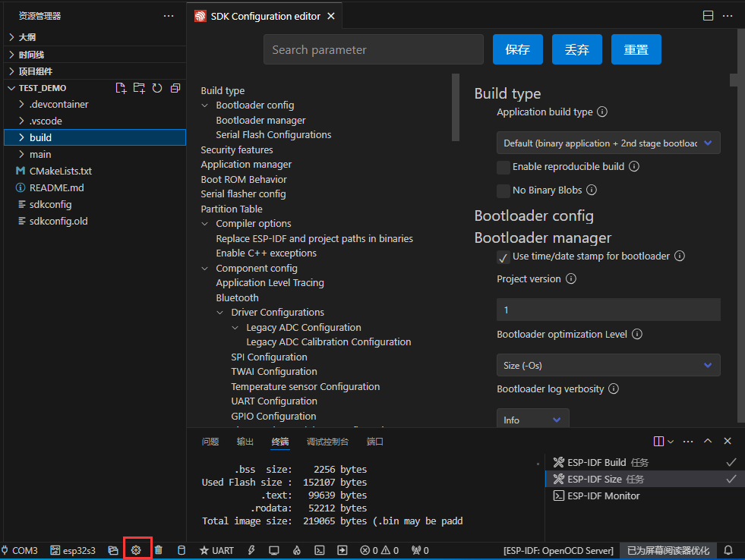This screenshot has width=745, height=560.
Task: Uncheck Use time/date stamp for bootloader
Action: 504,257
